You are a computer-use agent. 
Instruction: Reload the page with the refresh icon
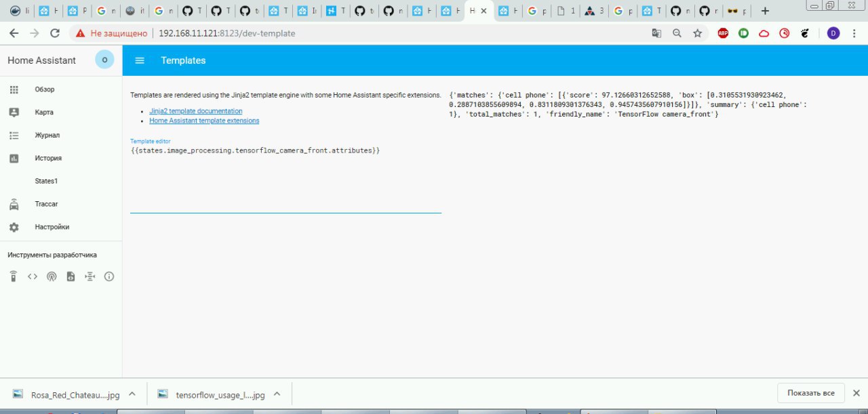tap(55, 33)
